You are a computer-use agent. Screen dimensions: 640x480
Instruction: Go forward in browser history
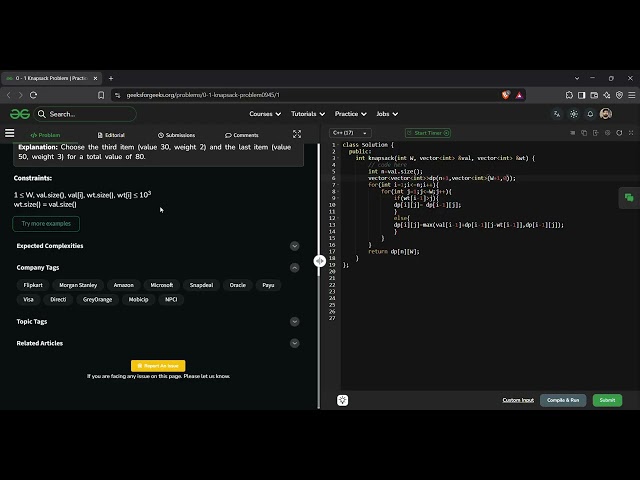pyautogui.click(x=20, y=95)
